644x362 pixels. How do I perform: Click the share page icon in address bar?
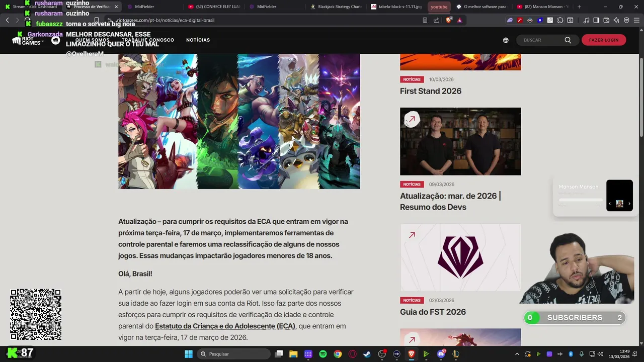pyautogui.click(x=436, y=20)
